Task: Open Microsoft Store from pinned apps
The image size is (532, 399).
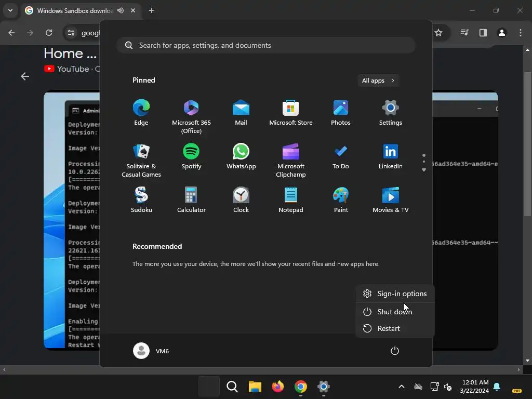Action: click(x=291, y=113)
